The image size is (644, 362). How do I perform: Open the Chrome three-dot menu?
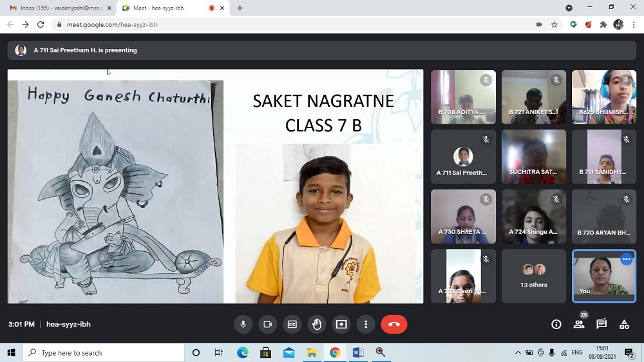[634, 24]
